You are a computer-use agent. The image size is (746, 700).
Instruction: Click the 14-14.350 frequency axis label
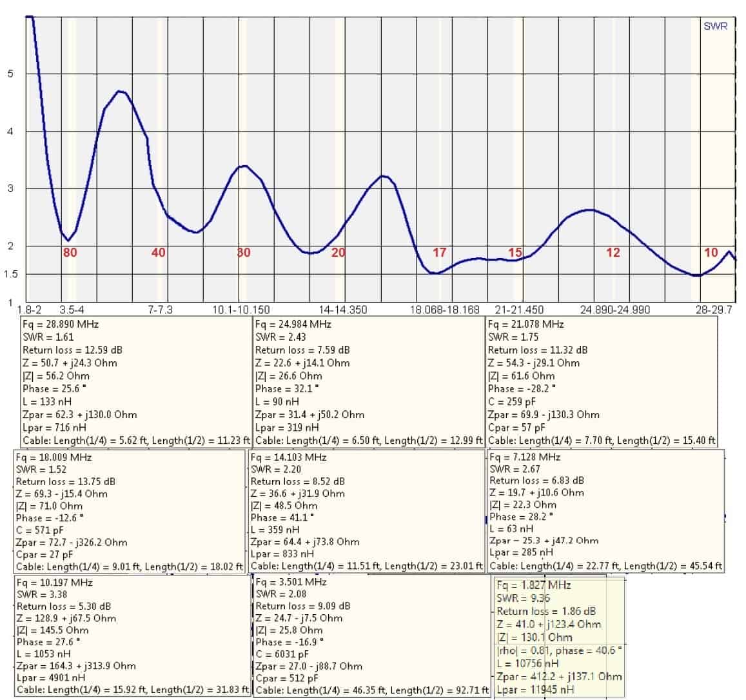click(338, 310)
